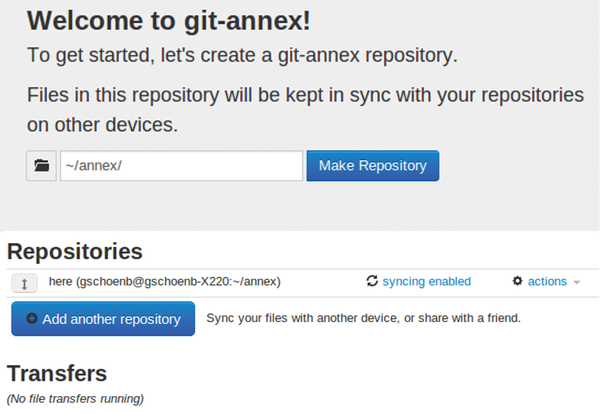The image size is (600, 413).
Task: Focus the ~/annex/ path input field
Action: pos(181,166)
